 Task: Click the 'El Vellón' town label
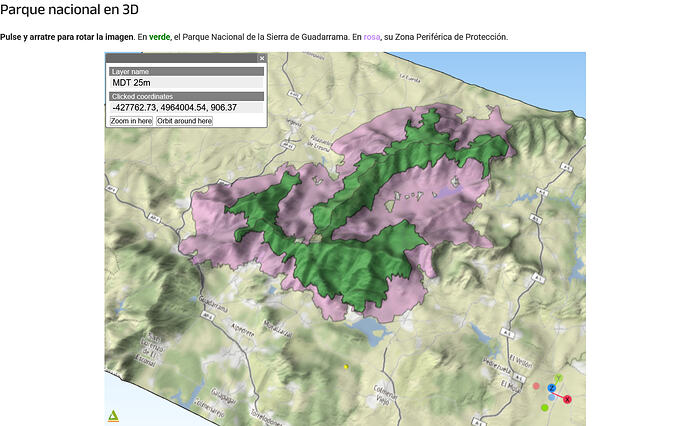pyautogui.click(x=521, y=361)
